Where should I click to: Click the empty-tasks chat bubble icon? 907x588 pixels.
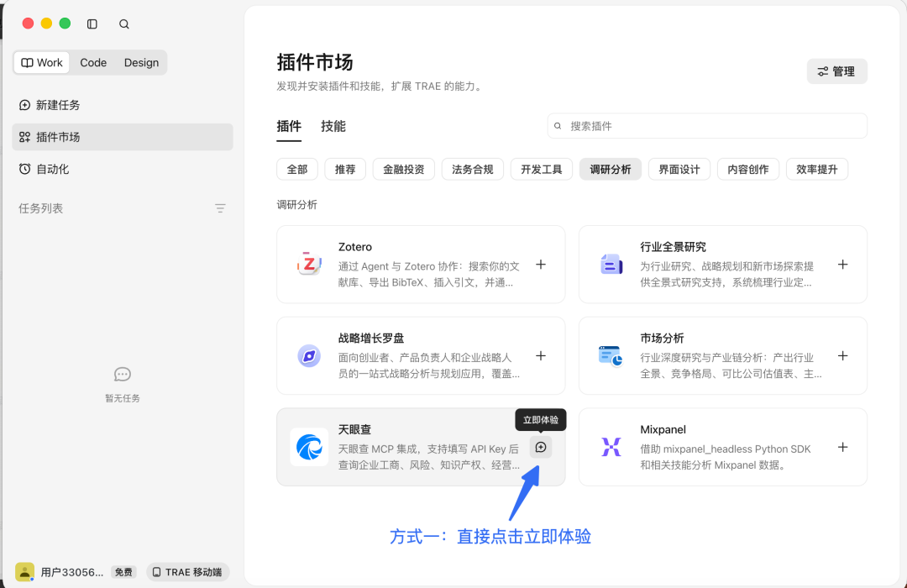[x=123, y=375]
